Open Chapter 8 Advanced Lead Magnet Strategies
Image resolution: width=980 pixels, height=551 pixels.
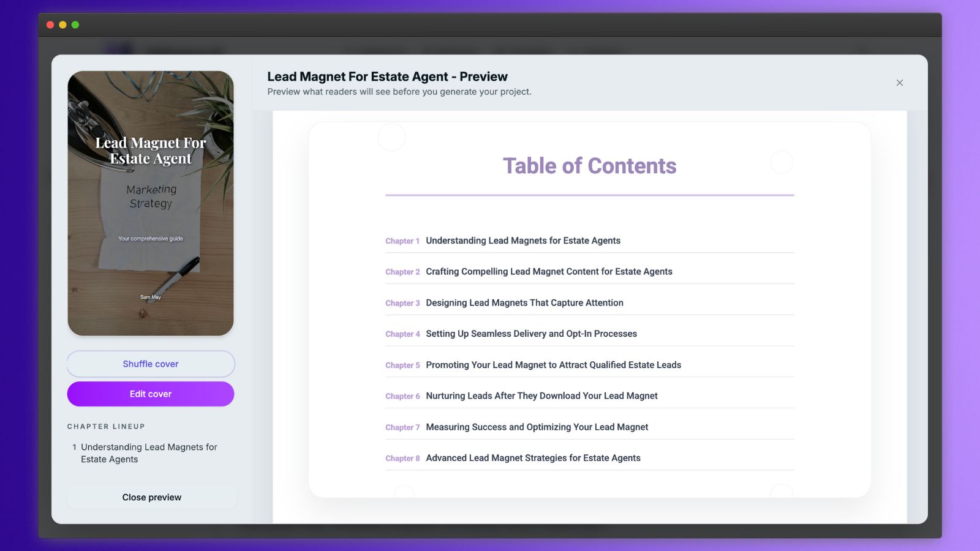point(533,458)
